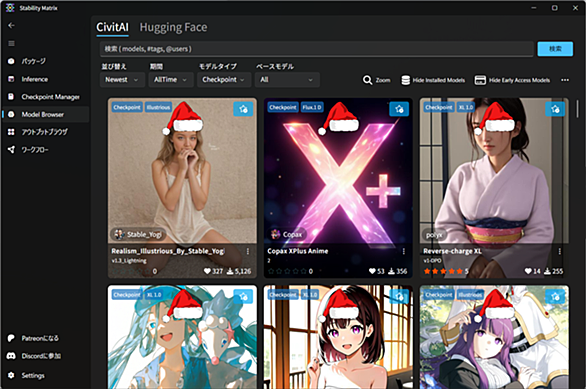This screenshot has height=389, width=586.
Task: Switch to the CivitAI tab
Action: tap(112, 27)
